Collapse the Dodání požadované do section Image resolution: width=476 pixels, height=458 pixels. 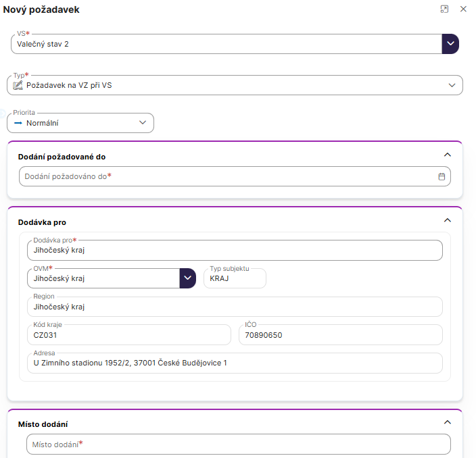pos(447,155)
